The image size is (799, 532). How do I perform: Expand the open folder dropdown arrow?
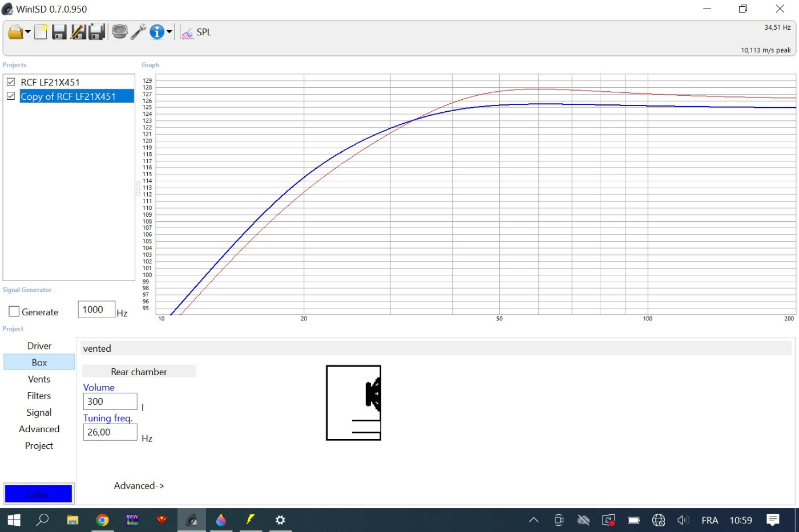(x=27, y=33)
